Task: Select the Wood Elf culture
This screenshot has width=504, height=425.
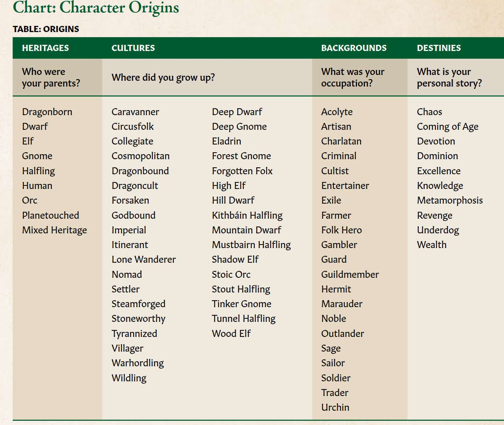Action: point(231,334)
